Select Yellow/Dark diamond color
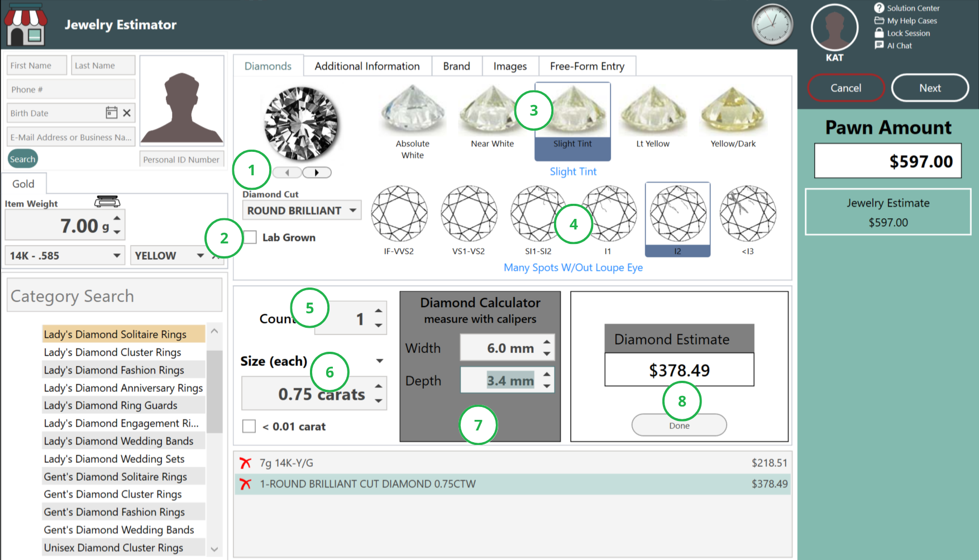This screenshot has width=979, height=560. tap(733, 117)
